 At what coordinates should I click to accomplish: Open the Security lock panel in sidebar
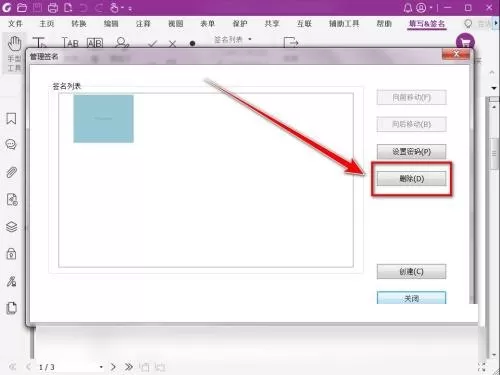[x=11, y=254]
